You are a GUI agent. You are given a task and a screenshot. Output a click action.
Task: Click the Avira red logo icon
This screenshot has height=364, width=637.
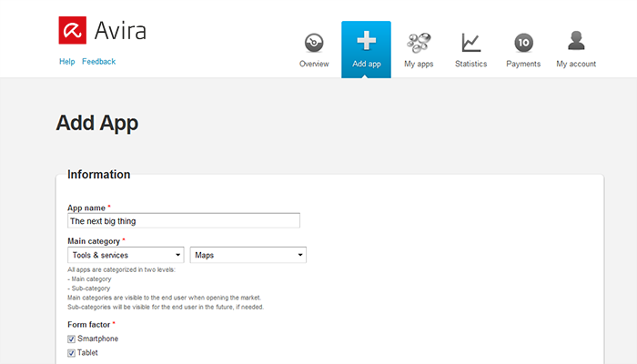tap(72, 30)
